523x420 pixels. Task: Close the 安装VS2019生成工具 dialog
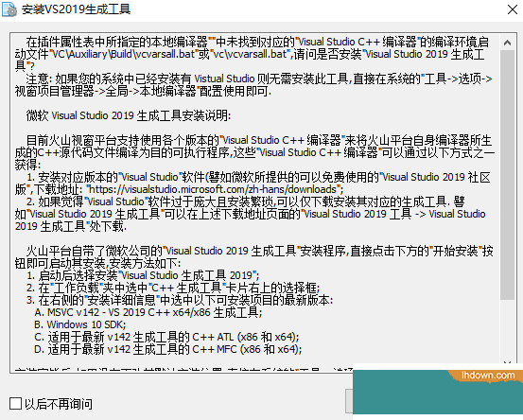[x=513, y=9]
